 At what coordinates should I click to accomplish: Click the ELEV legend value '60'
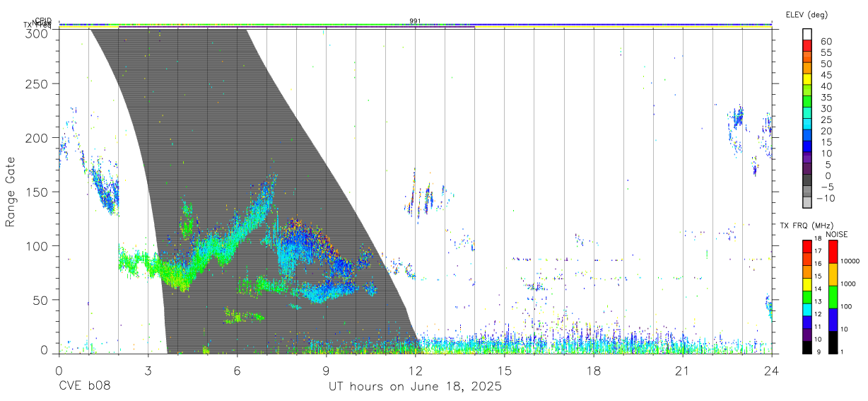(x=826, y=42)
